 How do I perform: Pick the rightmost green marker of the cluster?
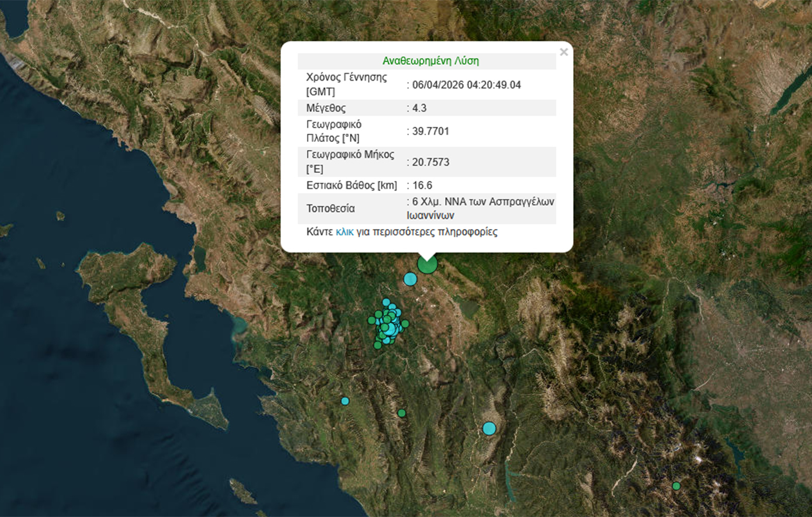click(x=405, y=324)
